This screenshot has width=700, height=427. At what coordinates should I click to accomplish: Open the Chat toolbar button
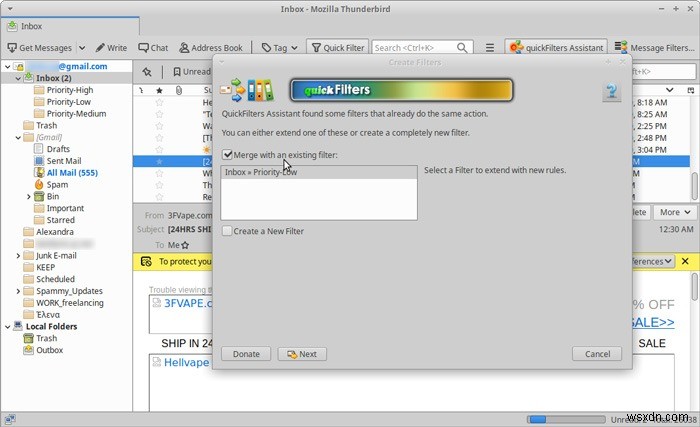click(153, 48)
